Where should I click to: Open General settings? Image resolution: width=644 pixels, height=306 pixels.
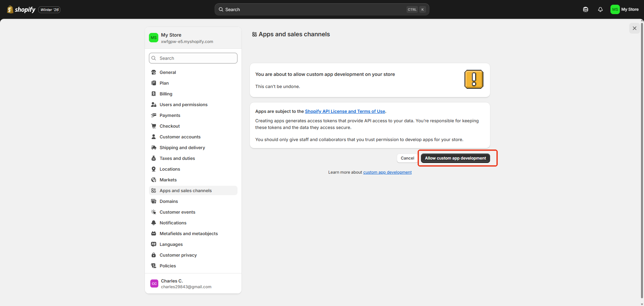pyautogui.click(x=168, y=72)
